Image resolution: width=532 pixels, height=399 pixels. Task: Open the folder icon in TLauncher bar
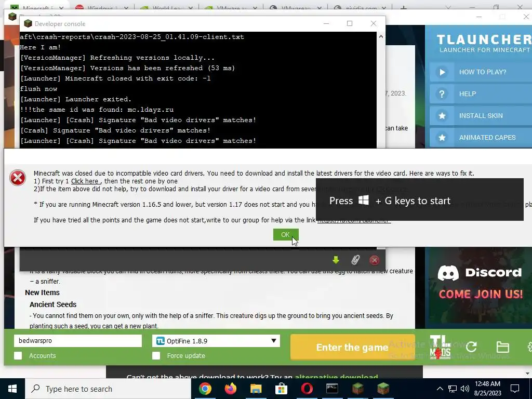tap(502, 347)
